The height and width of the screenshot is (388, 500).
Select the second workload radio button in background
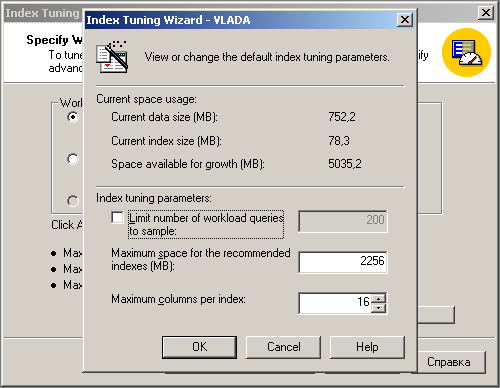[x=73, y=159]
